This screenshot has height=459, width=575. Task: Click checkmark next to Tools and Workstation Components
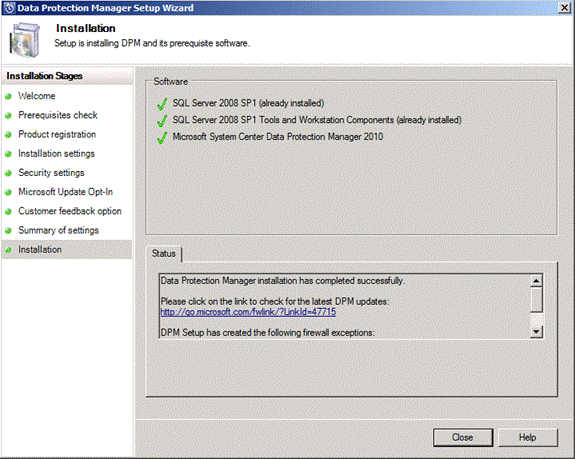(162, 121)
